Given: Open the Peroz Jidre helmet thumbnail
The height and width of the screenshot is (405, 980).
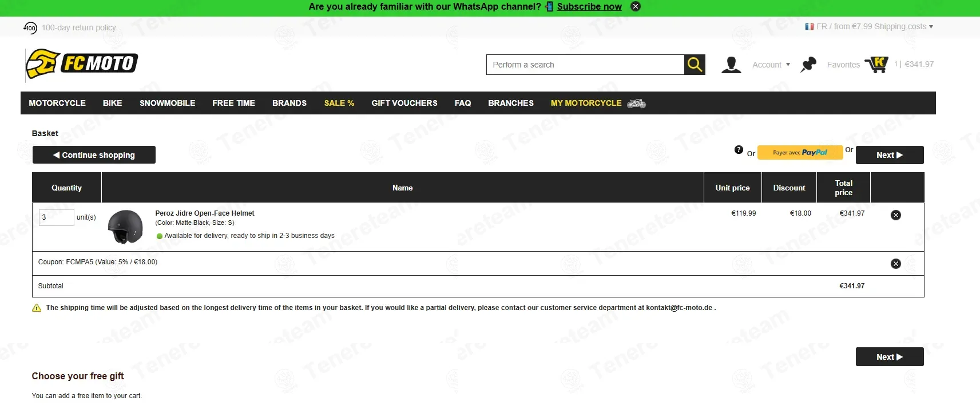Looking at the screenshot, I should tap(125, 227).
